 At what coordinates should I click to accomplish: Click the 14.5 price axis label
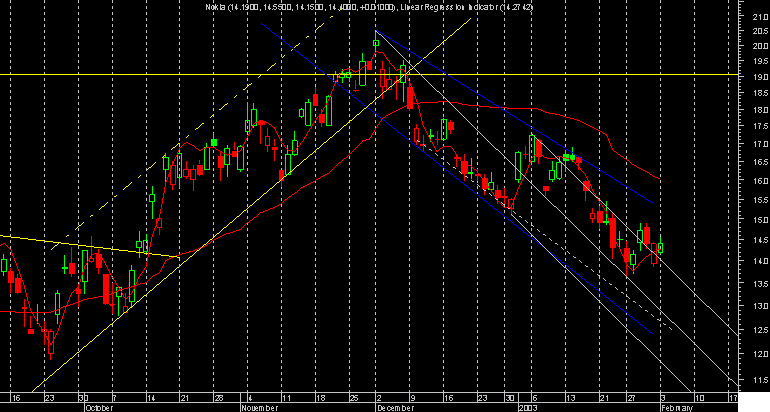point(760,240)
